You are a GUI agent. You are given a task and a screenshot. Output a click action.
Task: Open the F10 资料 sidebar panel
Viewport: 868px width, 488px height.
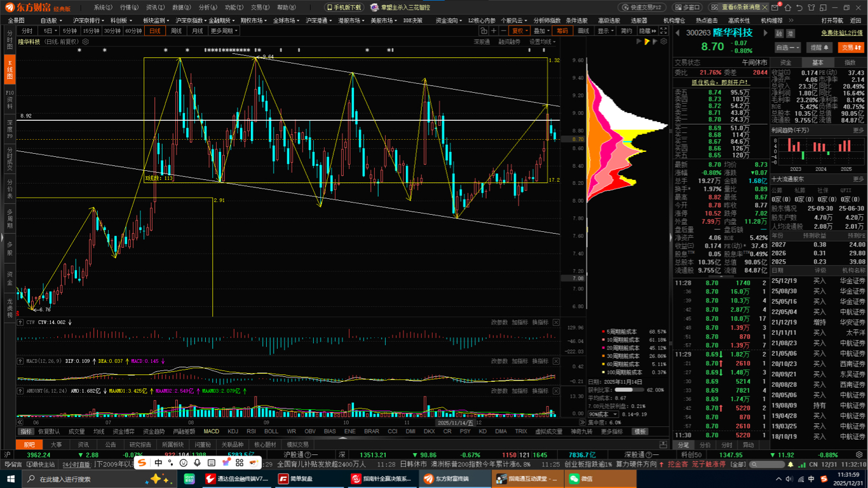tap(9, 100)
